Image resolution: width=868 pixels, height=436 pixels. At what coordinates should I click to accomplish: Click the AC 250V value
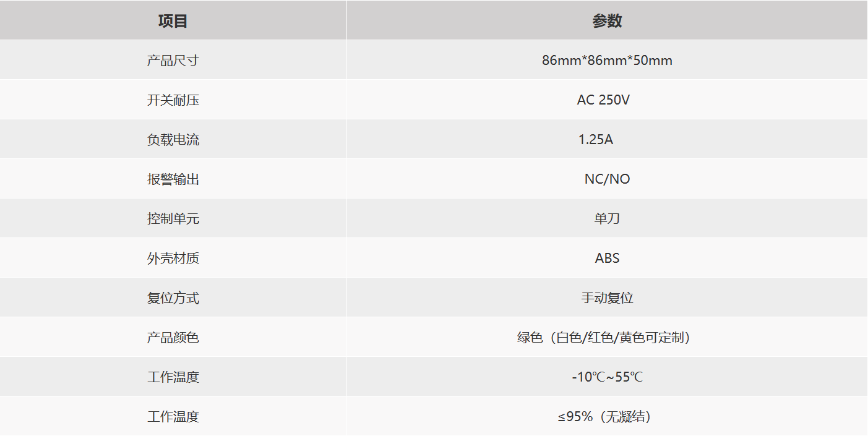click(x=603, y=100)
